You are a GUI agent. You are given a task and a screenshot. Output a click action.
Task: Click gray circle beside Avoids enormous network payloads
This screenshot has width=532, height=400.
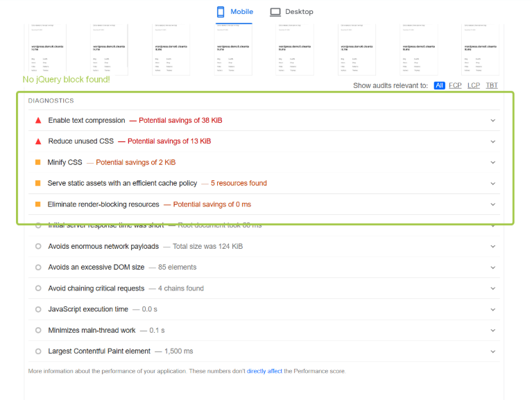click(x=38, y=247)
